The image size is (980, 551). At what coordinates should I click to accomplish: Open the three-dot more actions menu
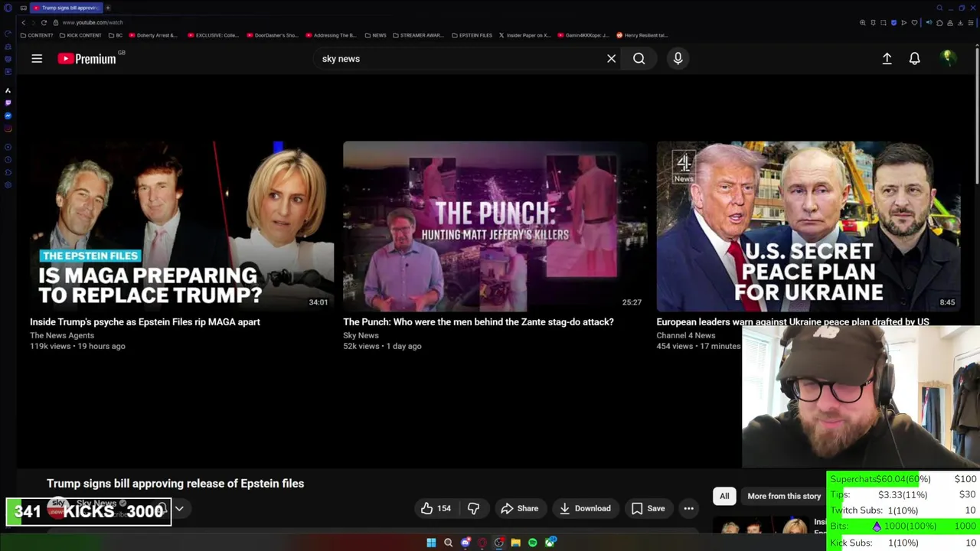(x=688, y=508)
